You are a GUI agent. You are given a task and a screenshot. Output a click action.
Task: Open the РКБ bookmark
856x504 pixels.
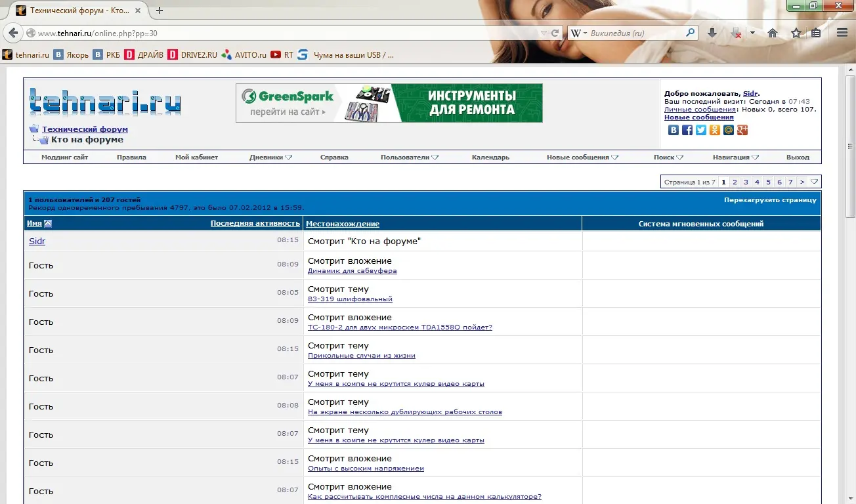[x=107, y=55]
